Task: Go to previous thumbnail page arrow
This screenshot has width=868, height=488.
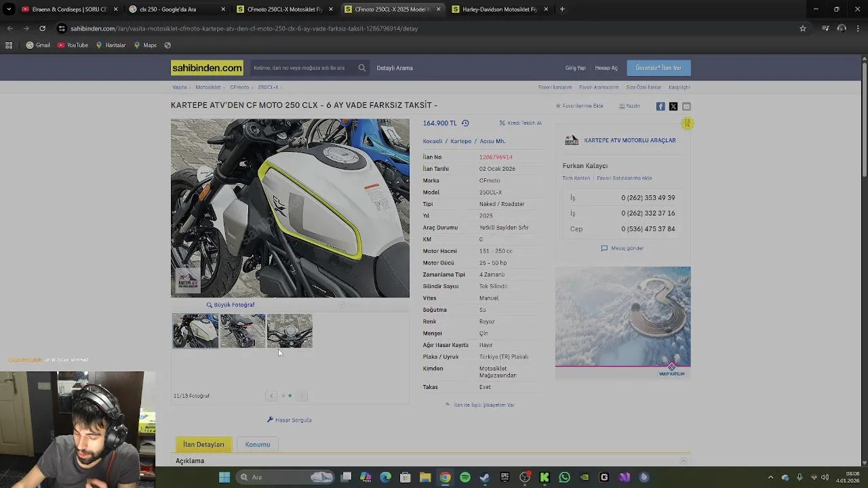Action: pos(271,396)
